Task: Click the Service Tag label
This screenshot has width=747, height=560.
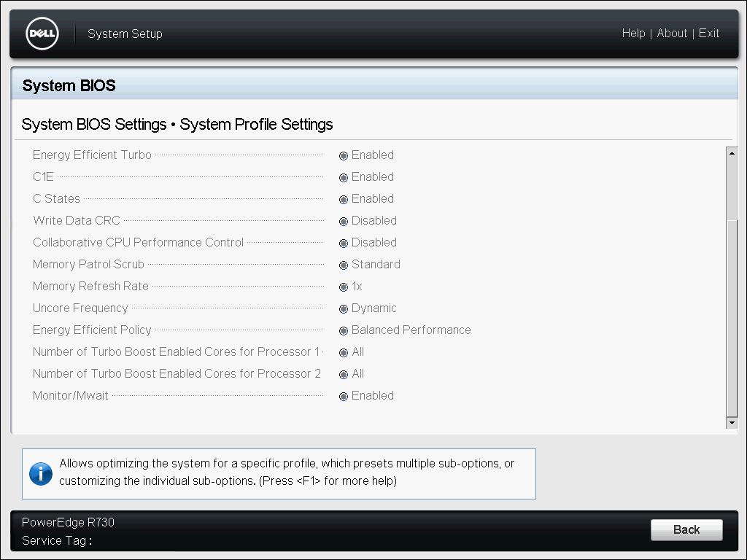Action: point(57,540)
